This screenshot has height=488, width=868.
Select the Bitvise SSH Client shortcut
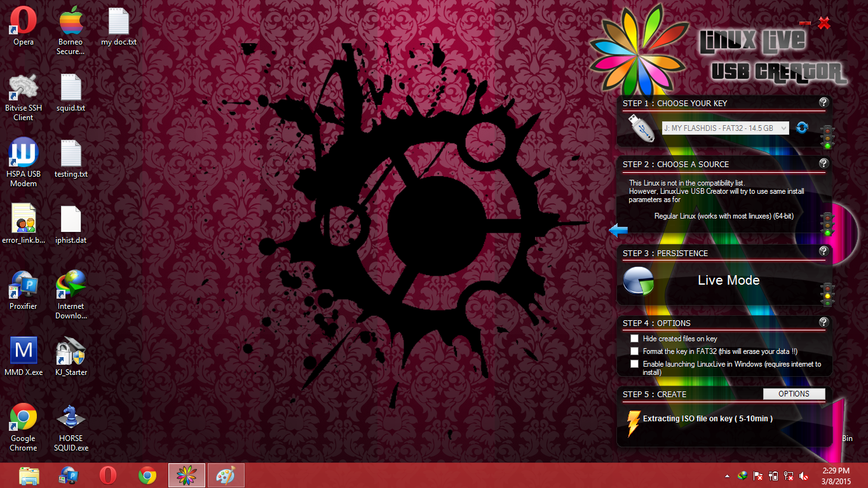tap(24, 97)
